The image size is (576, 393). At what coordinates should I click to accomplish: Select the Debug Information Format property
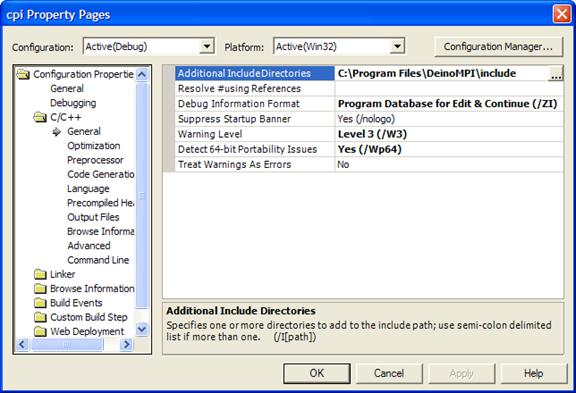coord(255,104)
